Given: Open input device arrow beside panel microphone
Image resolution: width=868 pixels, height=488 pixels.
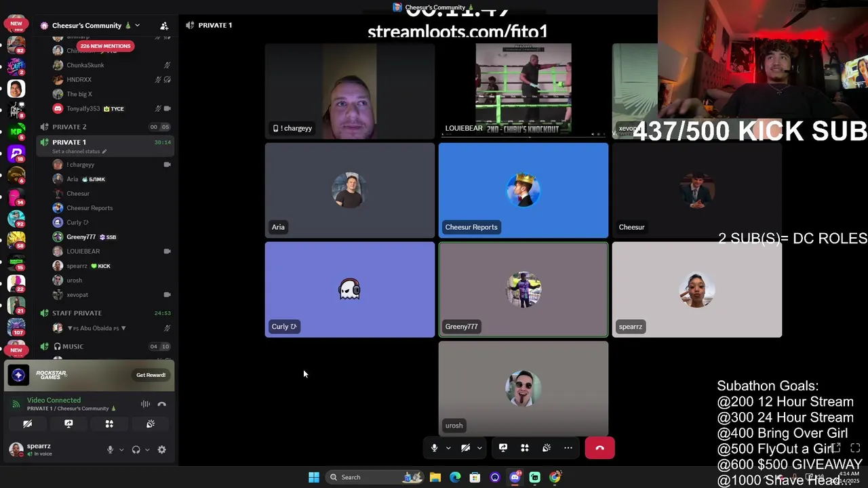Looking at the screenshot, I should (121, 449).
